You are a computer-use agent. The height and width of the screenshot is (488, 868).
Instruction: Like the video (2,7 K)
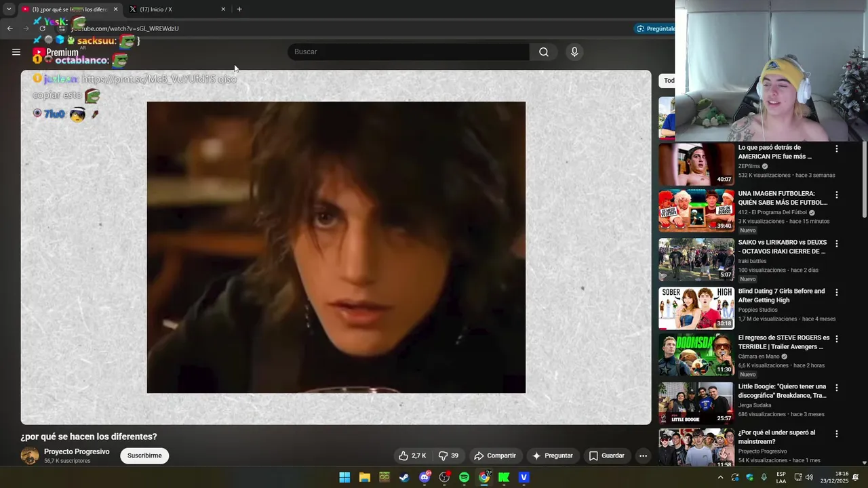pyautogui.click(x=413, y=455)
